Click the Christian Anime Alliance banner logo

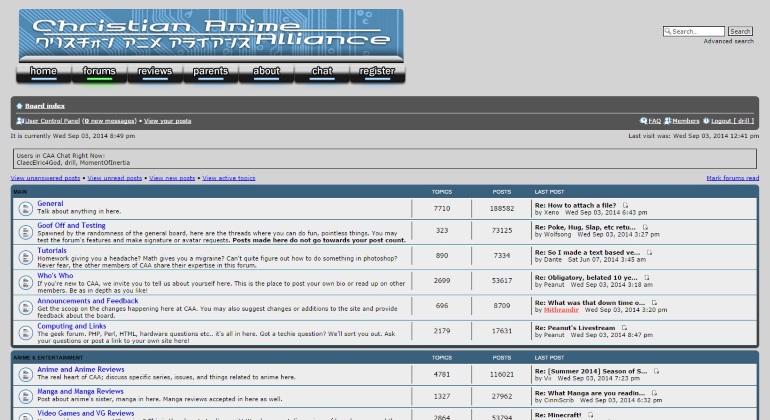coord(211,34)
